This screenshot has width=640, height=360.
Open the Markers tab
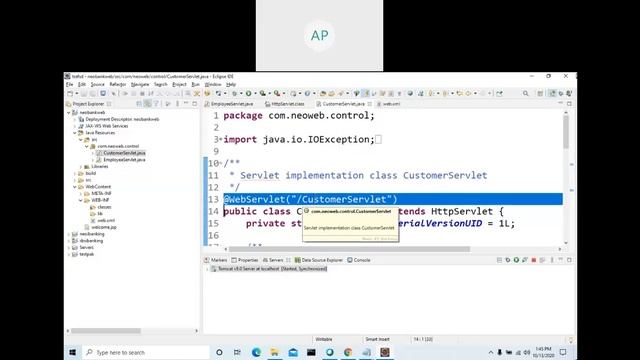pos(216,260)
